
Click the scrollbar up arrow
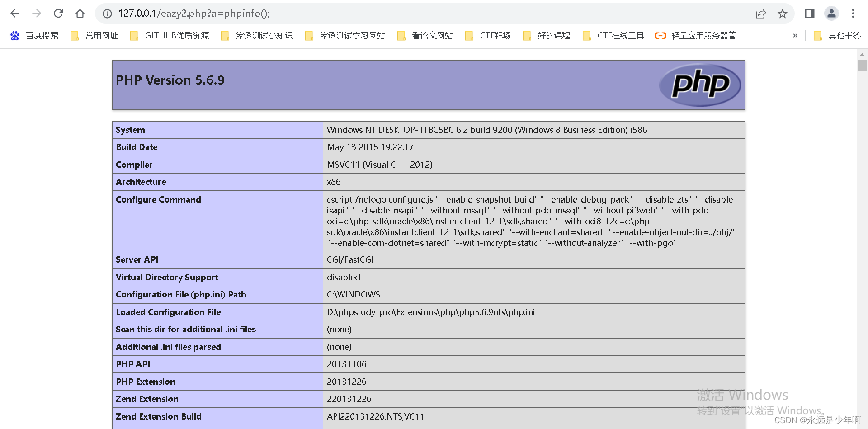click(x=862, y=54)
